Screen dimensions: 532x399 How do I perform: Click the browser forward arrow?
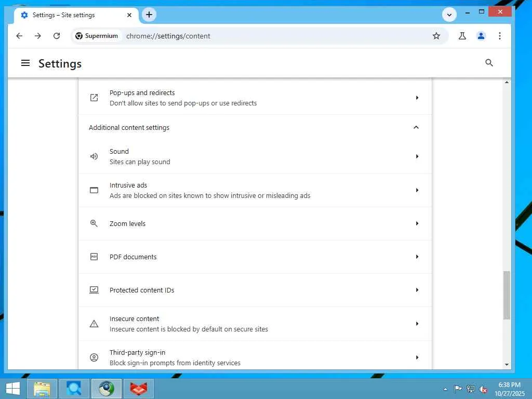pyautogui.click(x=37, y=36)
